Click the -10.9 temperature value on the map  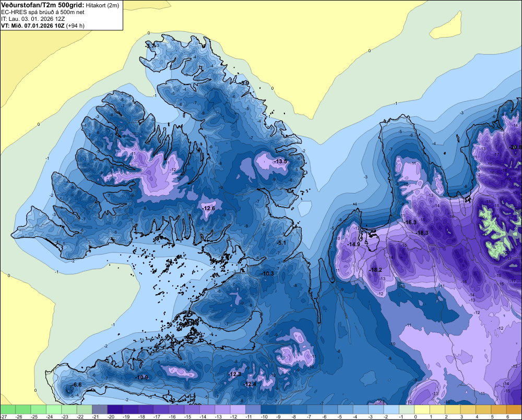142,377
